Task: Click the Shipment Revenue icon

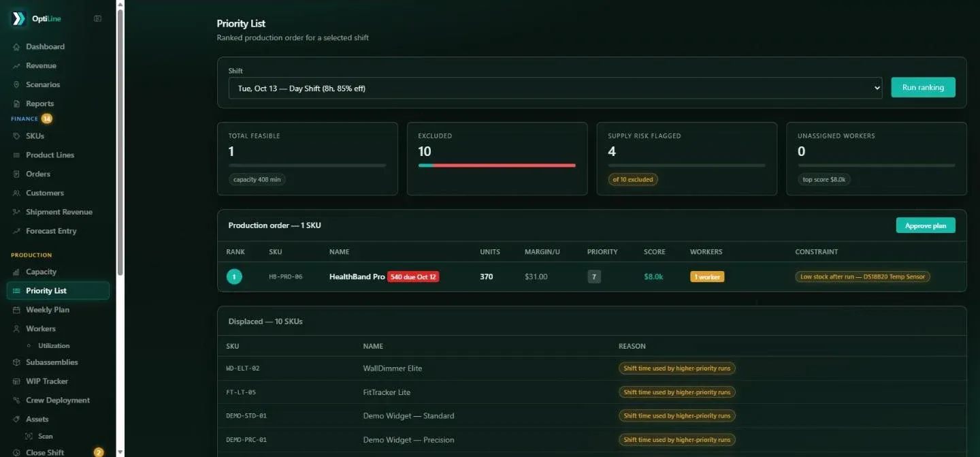Action: pyautogui.click(x=16, y=212)
